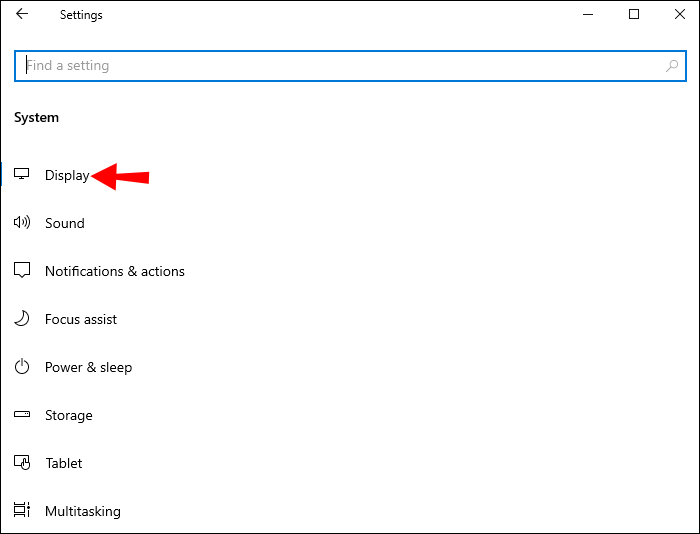Maximize the Settings window
The width and height of the screenshot is (700, 534).
click(633, 14)
